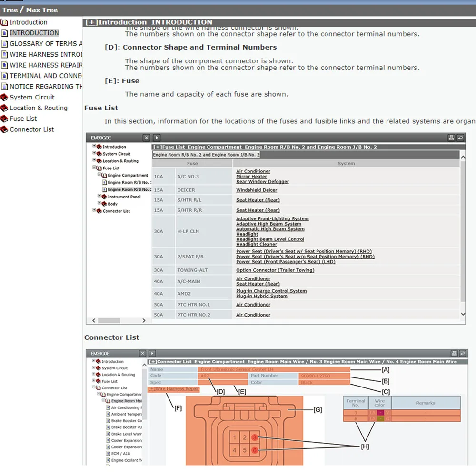
Task: Select Ambient Temper item in connector tree
Action: click(x=126, y=415)
